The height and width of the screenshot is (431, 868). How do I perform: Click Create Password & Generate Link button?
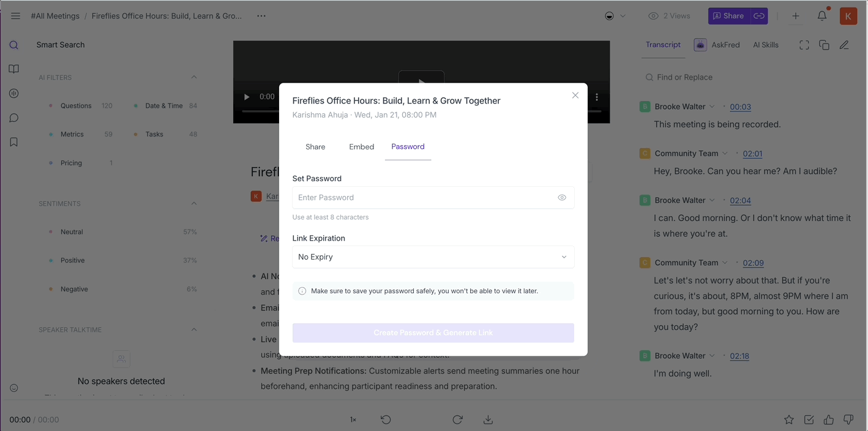click(433, 332)
